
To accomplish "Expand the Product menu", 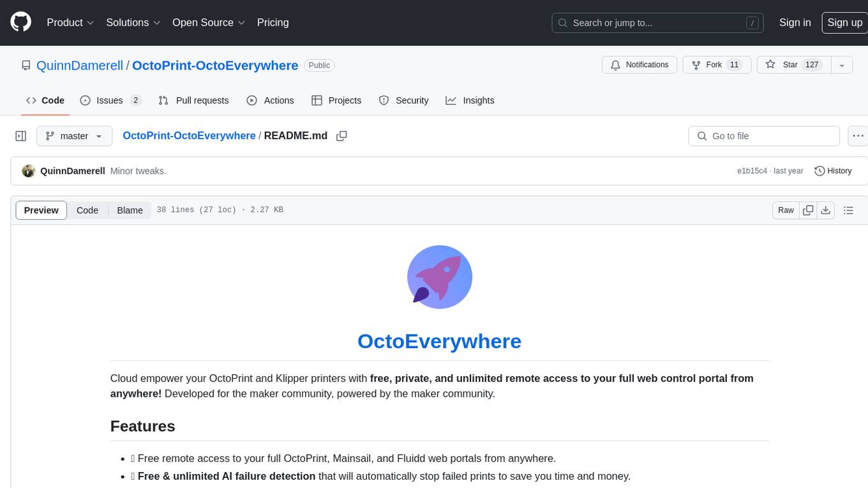I will (x=70, y=22).
